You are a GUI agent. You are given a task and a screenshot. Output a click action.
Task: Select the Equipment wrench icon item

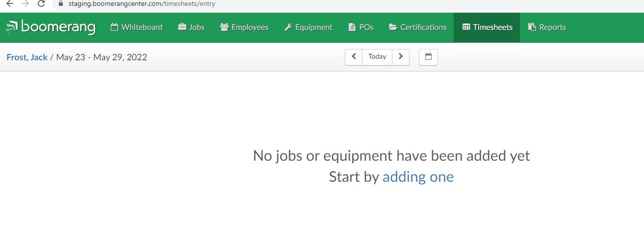pyautogui.click(x=308, y=27)
